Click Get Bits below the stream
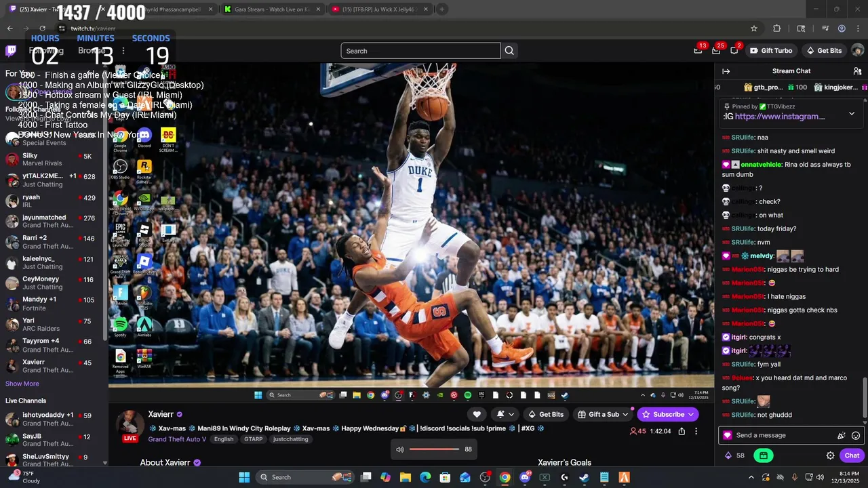The height and width of the screenshot is (488, 868). pyautogui.click(x=546, y=414)
